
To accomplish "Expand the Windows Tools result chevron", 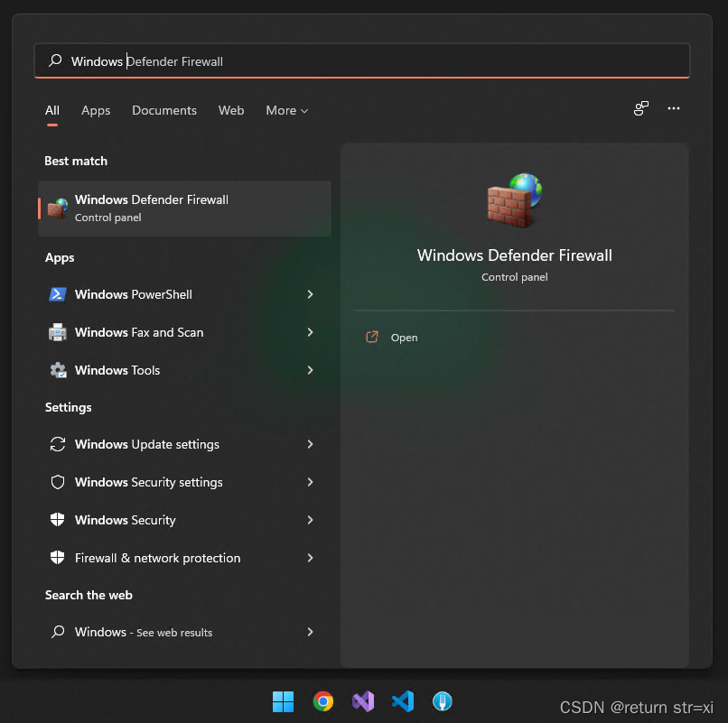I will (310, 370).
